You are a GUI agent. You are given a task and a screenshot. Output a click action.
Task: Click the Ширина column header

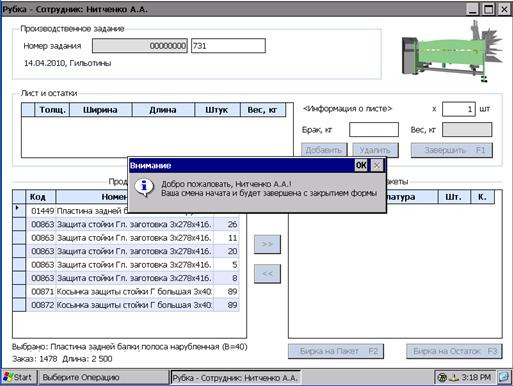[x=100, y=110]
